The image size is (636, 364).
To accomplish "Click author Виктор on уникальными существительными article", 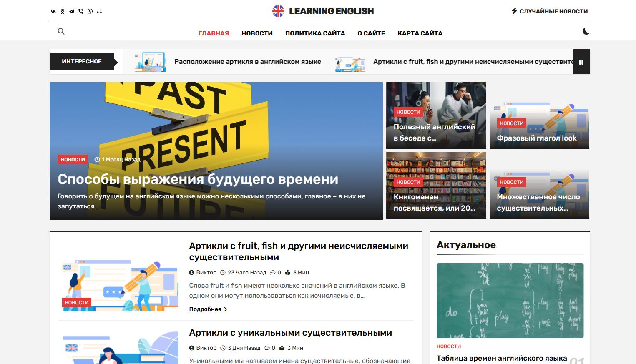I will coord(203,348).
